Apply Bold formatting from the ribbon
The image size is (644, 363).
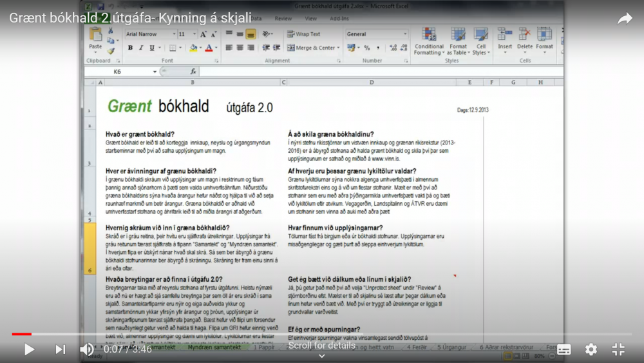(x=130, y=48)
